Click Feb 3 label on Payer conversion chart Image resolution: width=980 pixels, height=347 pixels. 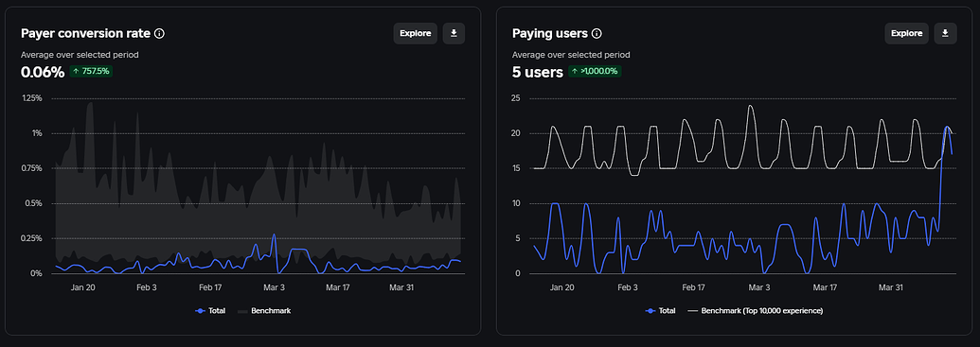click(x=146, y=287)
